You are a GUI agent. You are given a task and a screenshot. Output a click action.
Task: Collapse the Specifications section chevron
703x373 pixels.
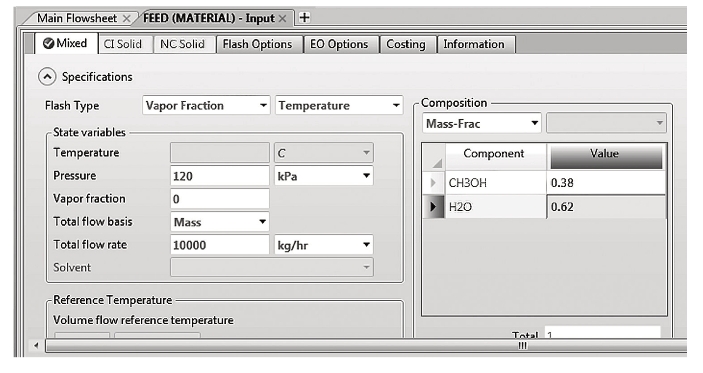tap(47, 77)
